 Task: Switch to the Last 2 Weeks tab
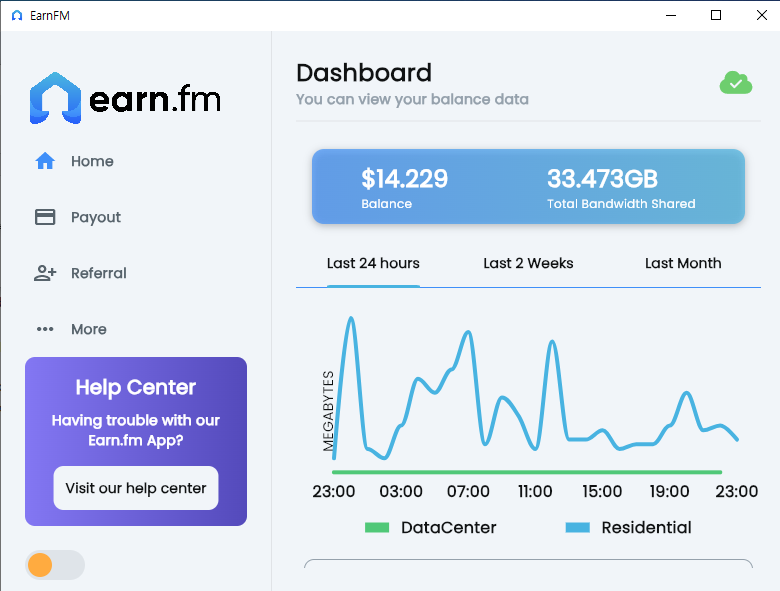coord(528,263)
